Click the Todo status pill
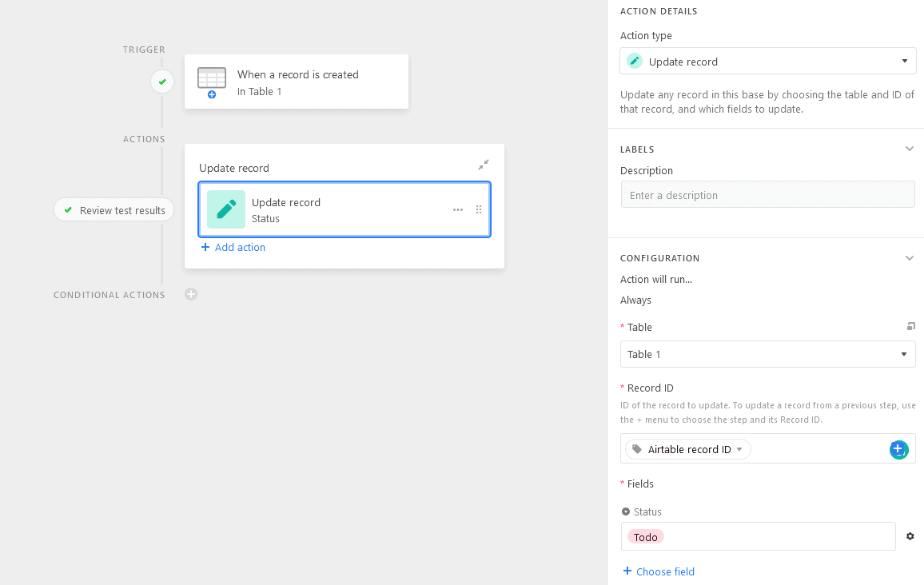 click(x=645, y=537)
